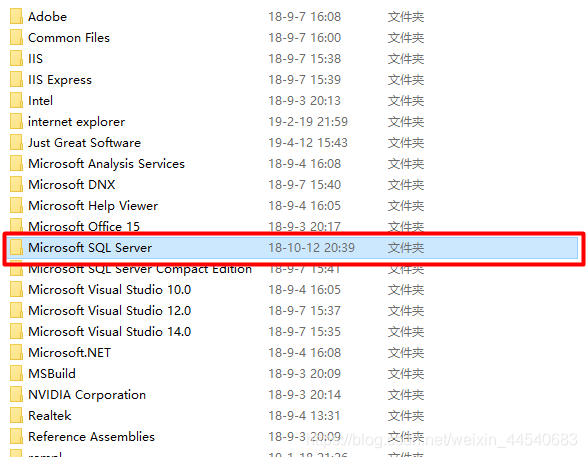This screenshot has height=458, width=587.
Task: Select Microsoft SQL Server Compact Edition name
Action: coord(140,269)
